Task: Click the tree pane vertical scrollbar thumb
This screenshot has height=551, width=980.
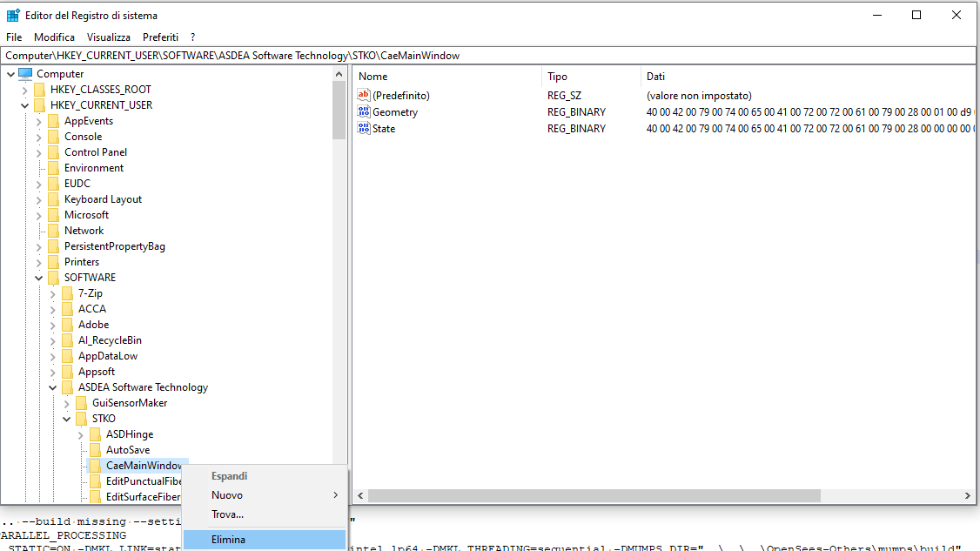Action: [x=339, y=111]
